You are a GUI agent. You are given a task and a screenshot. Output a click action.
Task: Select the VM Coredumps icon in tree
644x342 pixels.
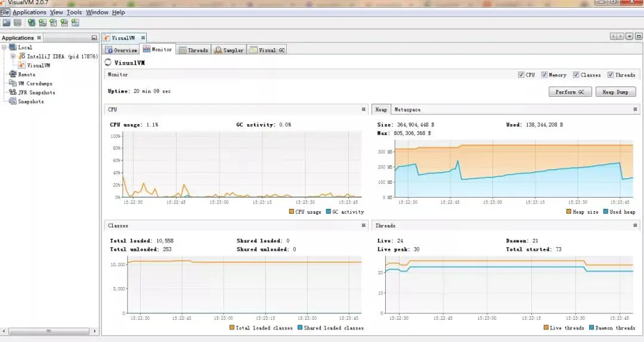click(x=13, y=84)
